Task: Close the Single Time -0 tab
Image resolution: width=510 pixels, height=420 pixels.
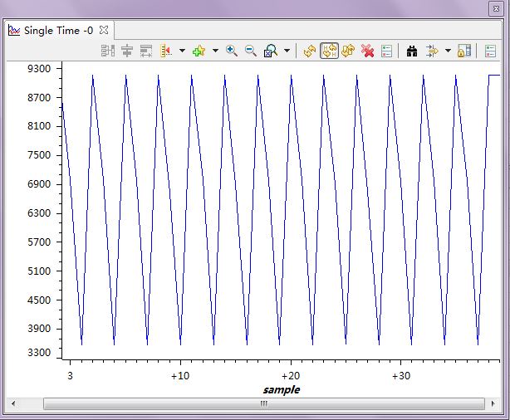Action: (x=104, y=30)
